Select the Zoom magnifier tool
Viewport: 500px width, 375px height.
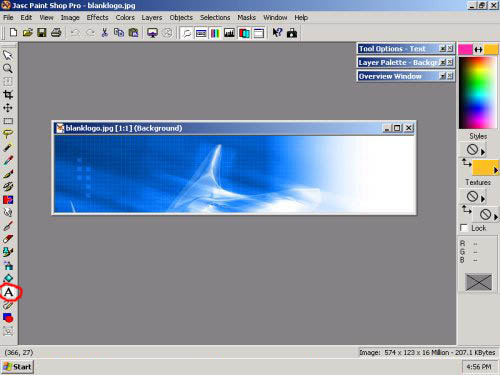(x=8, y=68)
